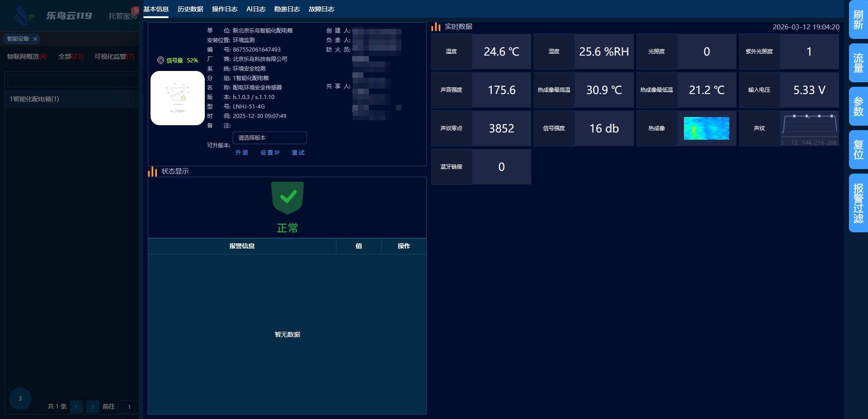Open the 声纹 waveform chart

pyautogui.click(x=809, y=128)
